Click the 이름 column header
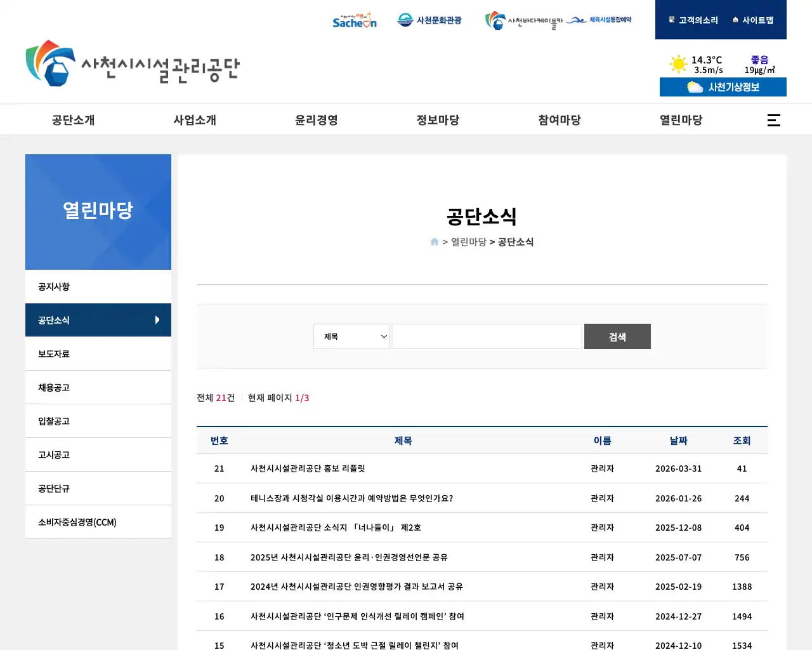Screen dimensions: 812x650 pos(603,441)
